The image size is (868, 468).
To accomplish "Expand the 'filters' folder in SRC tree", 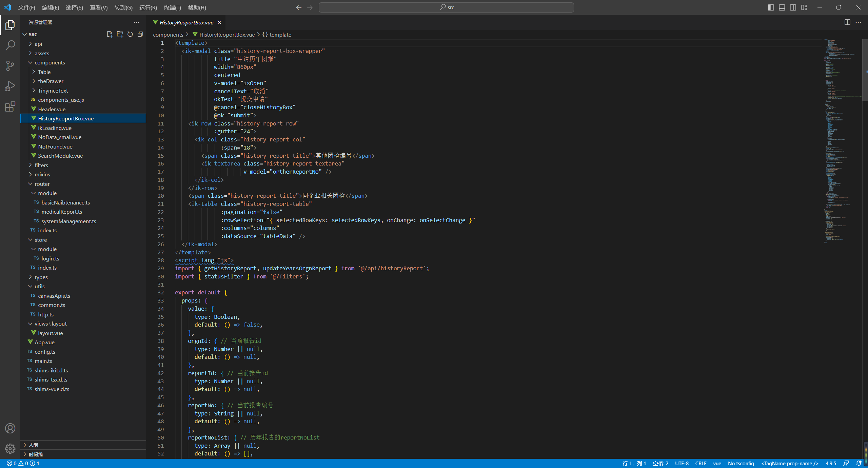I will (x=31, y=165).
